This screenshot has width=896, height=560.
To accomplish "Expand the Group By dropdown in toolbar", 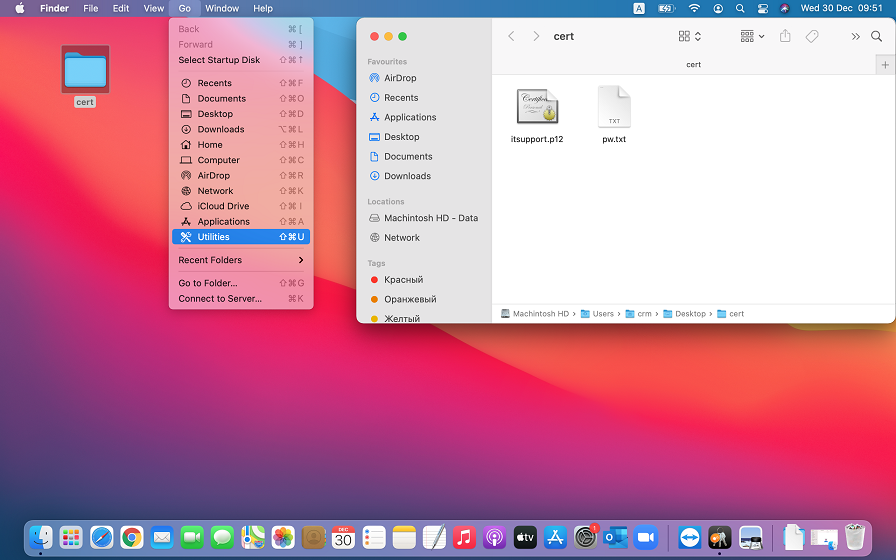I will [752, 36].
